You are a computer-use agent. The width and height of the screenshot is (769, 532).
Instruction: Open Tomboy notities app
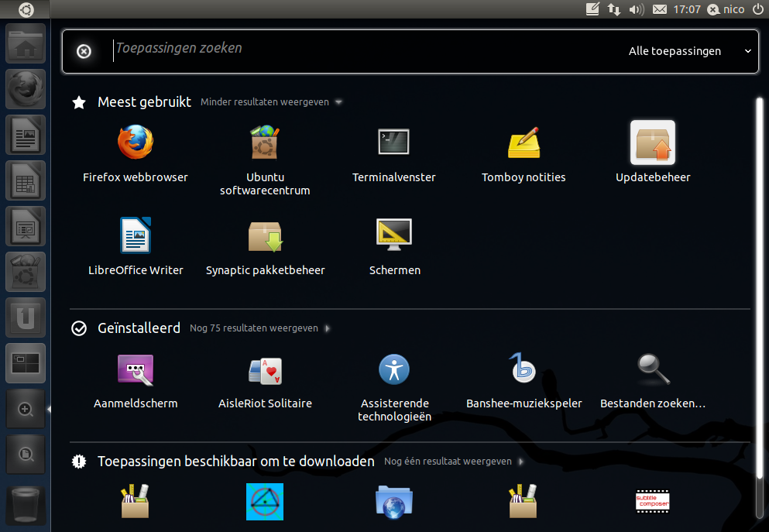[524, 142]
